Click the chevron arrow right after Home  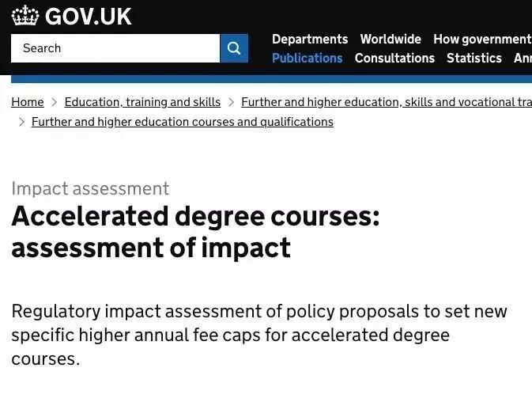[55, 102]
